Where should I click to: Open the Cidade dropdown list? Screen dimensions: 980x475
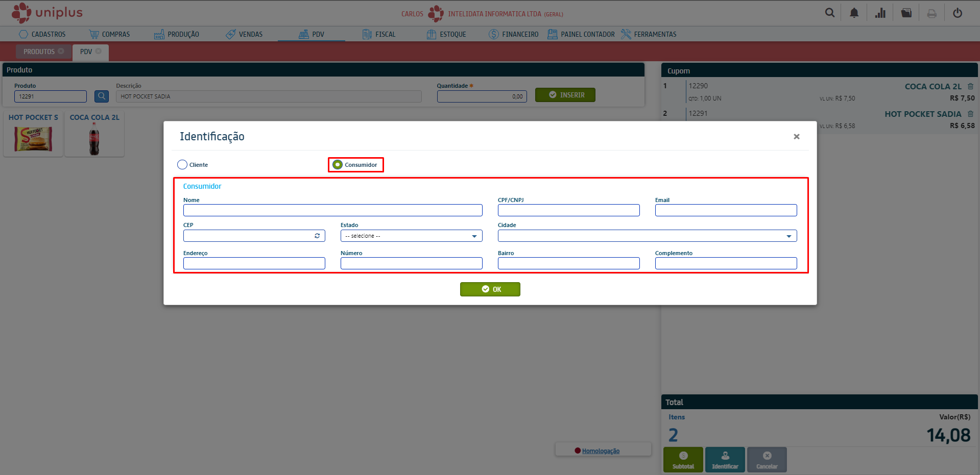pos(647,236)
